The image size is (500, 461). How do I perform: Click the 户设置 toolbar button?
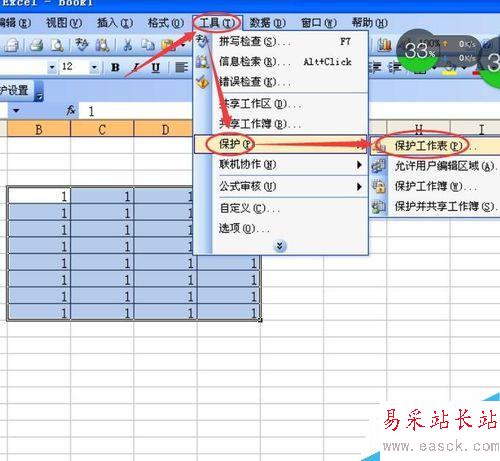(x=17, y=91)
